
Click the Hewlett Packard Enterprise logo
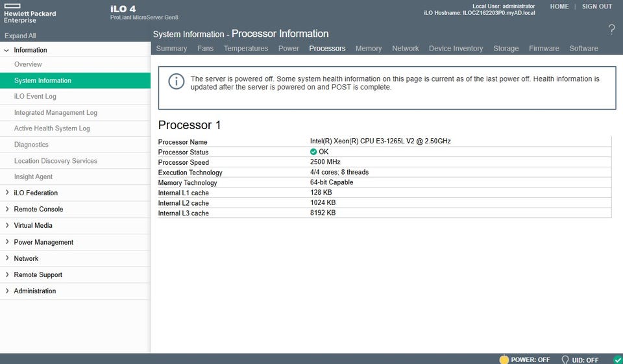[29, 13]
